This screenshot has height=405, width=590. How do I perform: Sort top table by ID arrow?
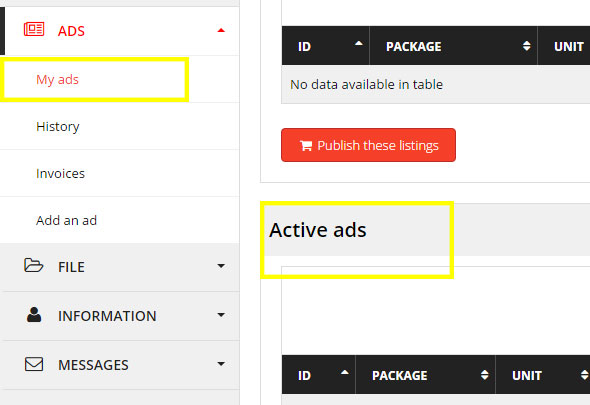[359, 44]
